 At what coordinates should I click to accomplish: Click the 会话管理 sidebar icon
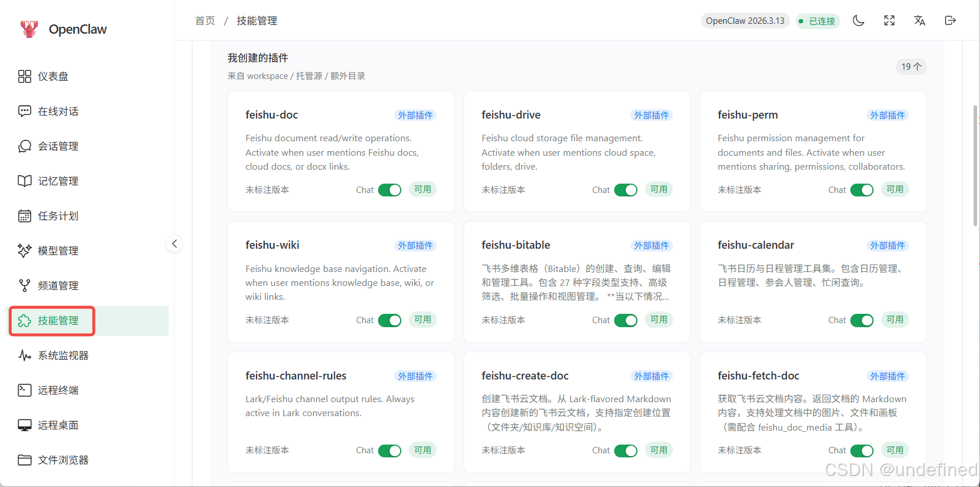(24, 146)
